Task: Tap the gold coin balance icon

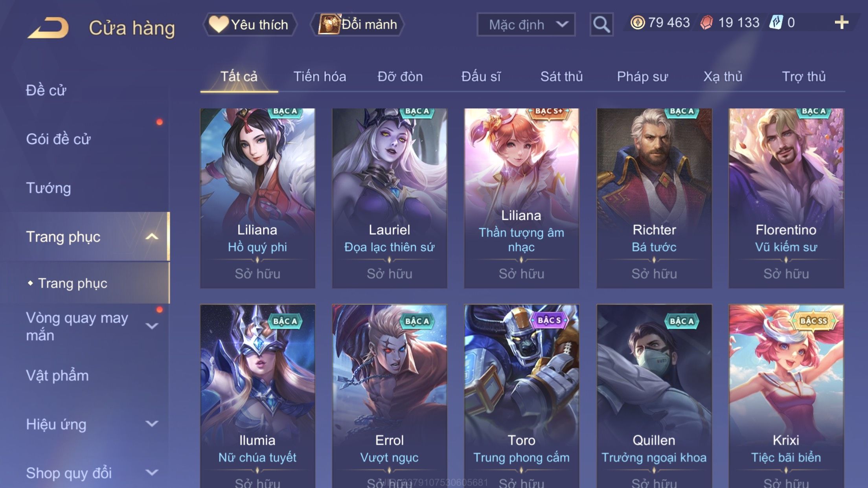Action: (x=637, y=22)
